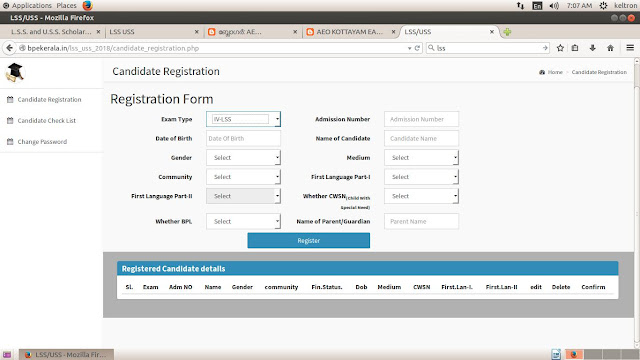This screenshot has width=640, height=360.
Task: Click the Candidate Name input field
Action: pos(421,138)
